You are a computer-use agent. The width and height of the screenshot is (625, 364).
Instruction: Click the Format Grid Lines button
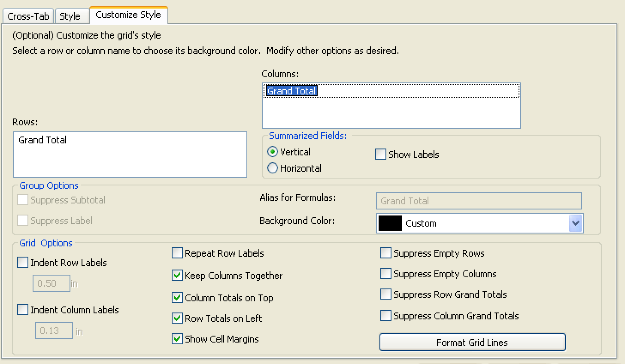coord(472,343)
